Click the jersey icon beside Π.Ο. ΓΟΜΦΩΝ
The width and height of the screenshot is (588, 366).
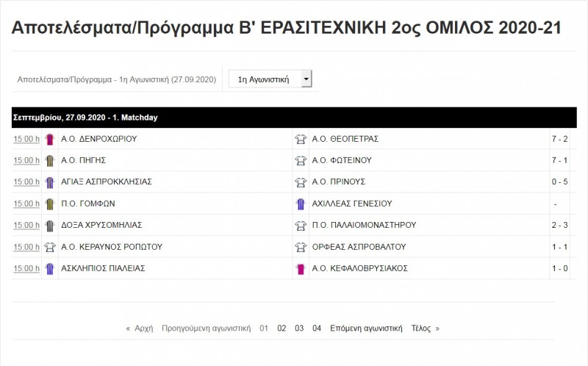50,204
